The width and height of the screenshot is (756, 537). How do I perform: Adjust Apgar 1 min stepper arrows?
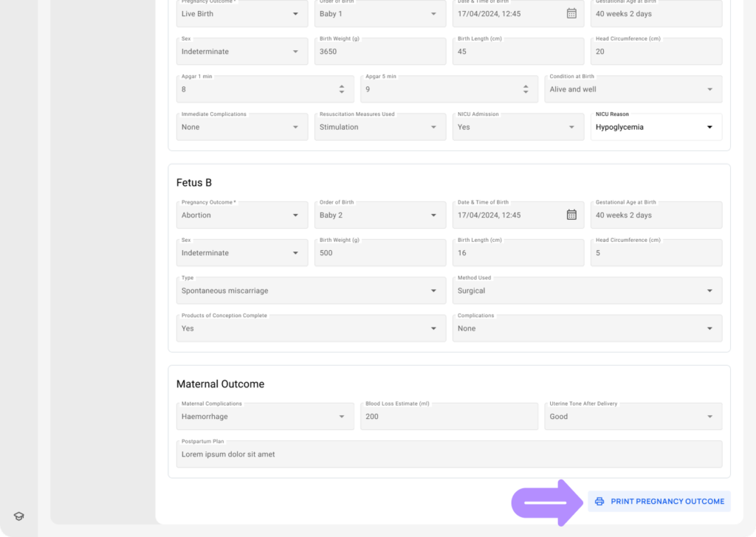pyautogui.click(x=341, y=89)
